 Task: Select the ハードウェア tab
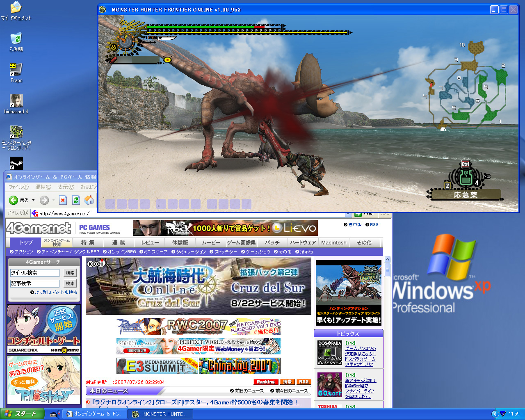[x=303, y=242]
